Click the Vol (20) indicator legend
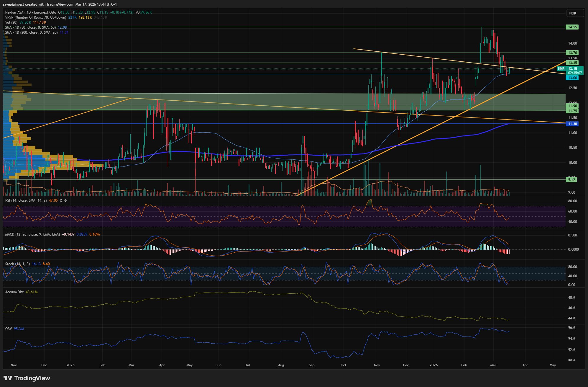Viewport: 588px width, 387px height. pos(12,22)
